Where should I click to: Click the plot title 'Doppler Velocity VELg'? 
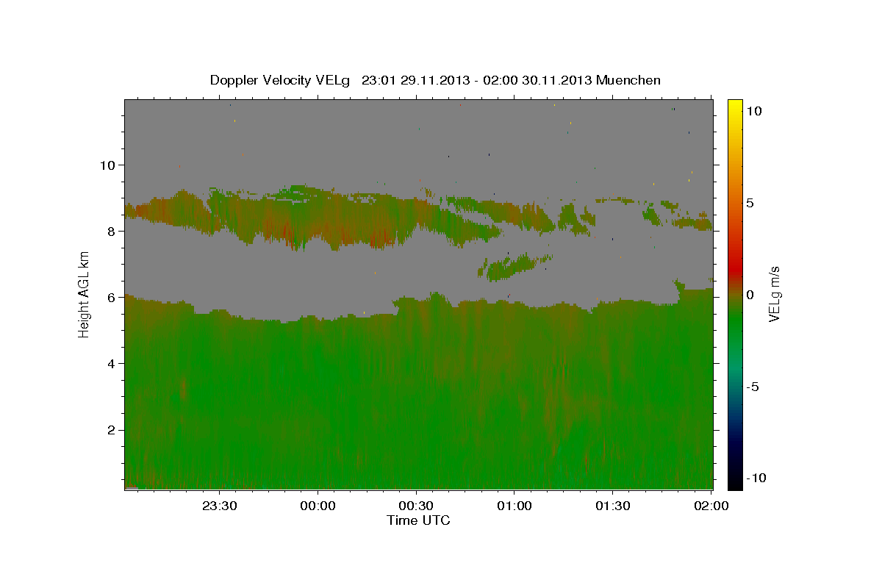279,80
